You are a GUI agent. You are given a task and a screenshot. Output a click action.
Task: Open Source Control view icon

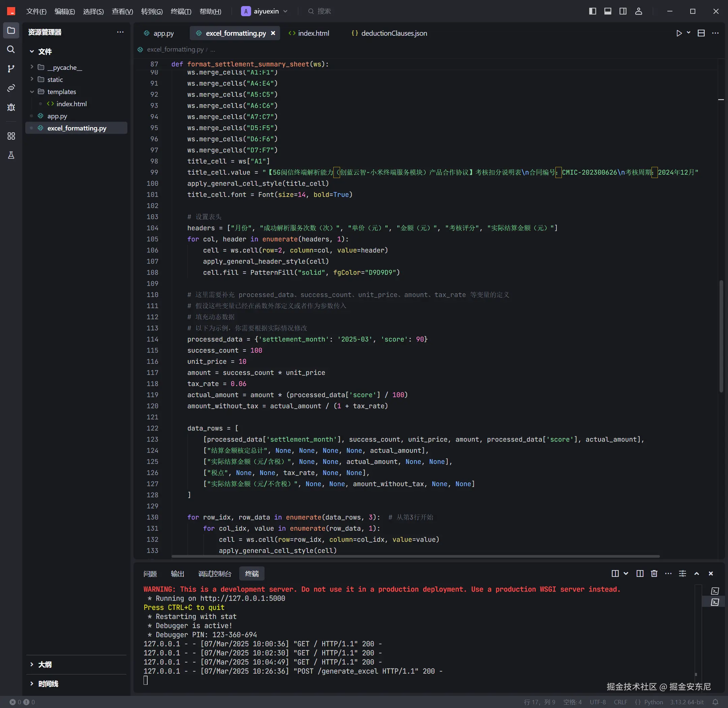[11, 69]
